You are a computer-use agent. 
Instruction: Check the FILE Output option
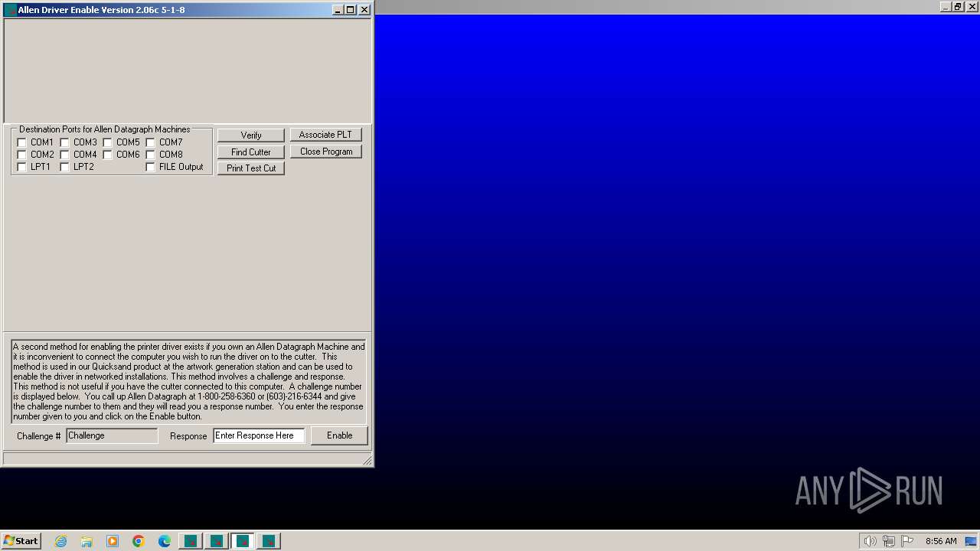tap(151, 167)
